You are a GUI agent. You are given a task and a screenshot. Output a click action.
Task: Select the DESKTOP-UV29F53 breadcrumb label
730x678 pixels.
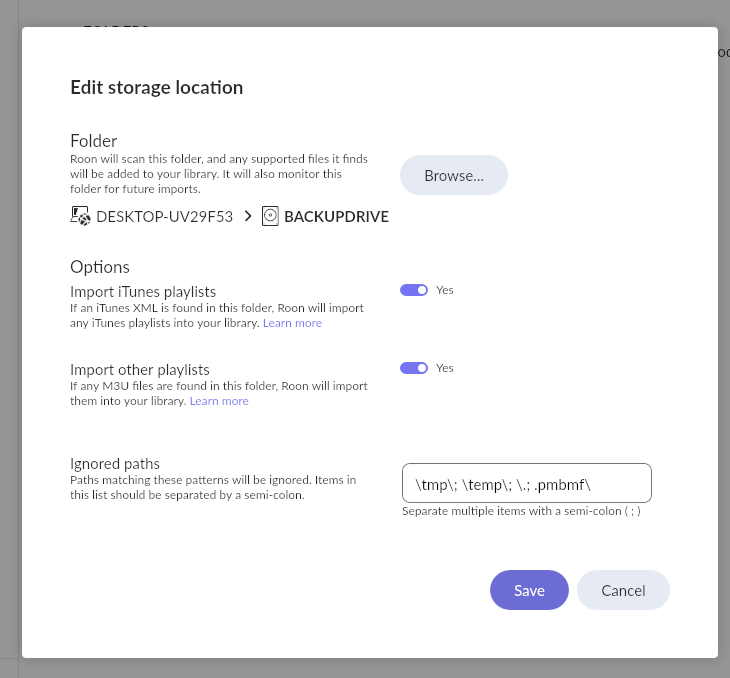pyautogui.click(x=164, y=216)
